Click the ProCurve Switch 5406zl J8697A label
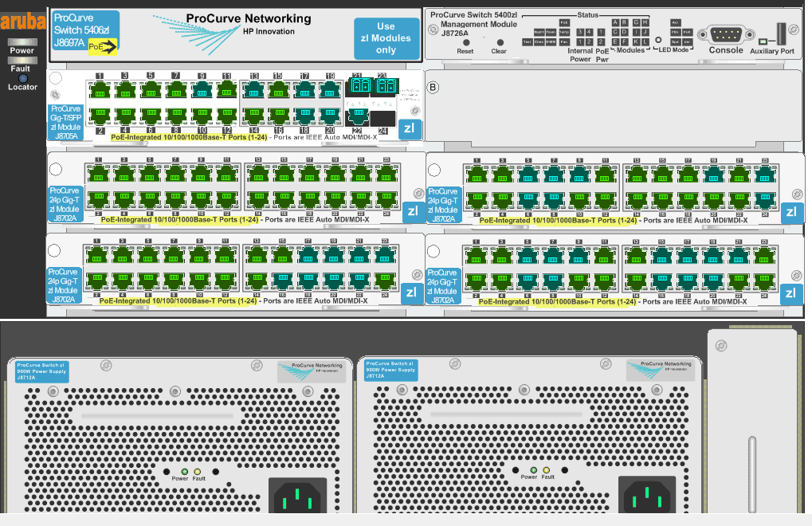This screenshot has width=812, height=526. [x=85, y=32]
